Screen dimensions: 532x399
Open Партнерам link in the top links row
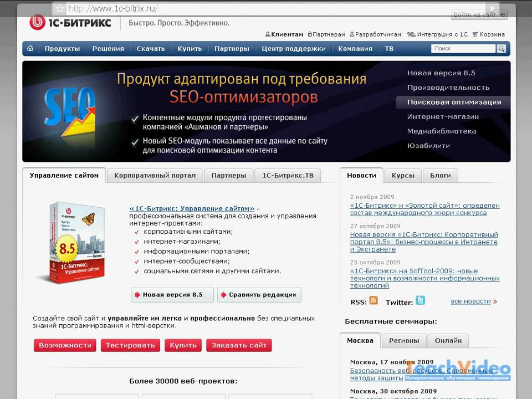click(x=326, y=34)
